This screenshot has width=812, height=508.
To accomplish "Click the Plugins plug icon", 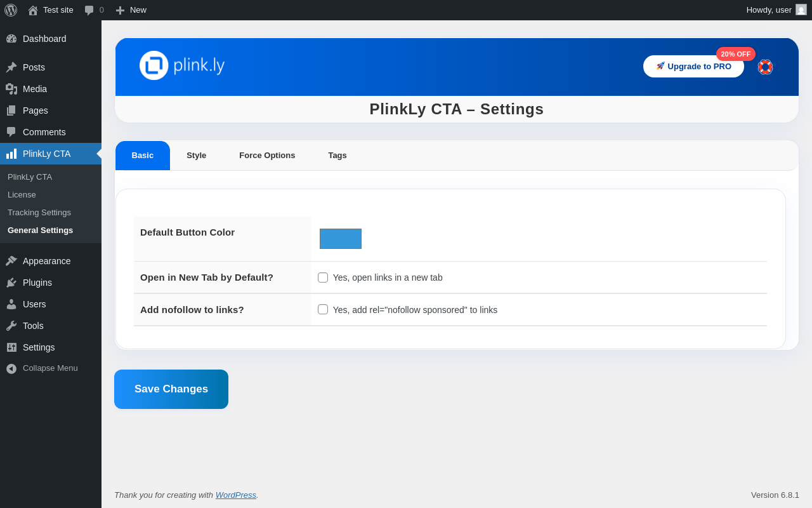I will click(11, 283).
